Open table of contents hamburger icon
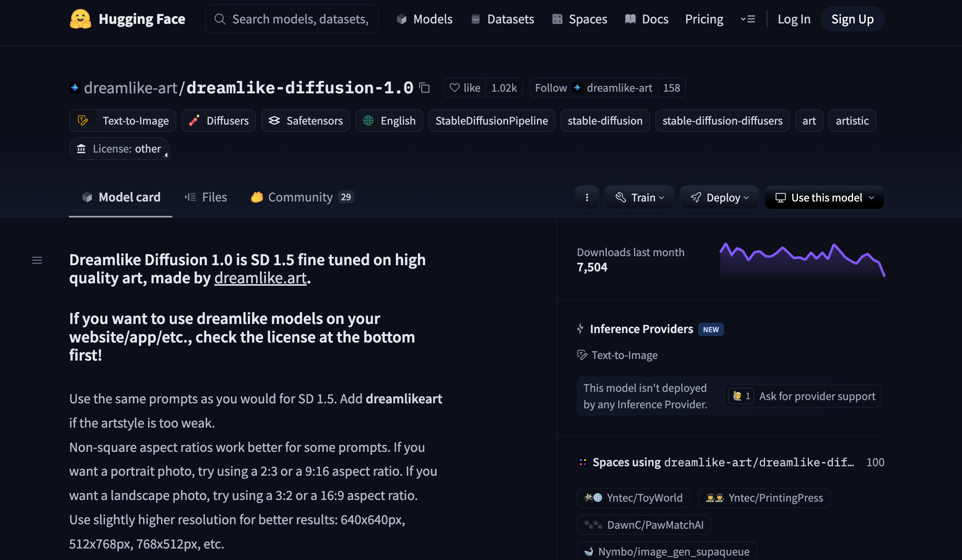This screenshot has height=560, width=962. (x=37, y=260)
